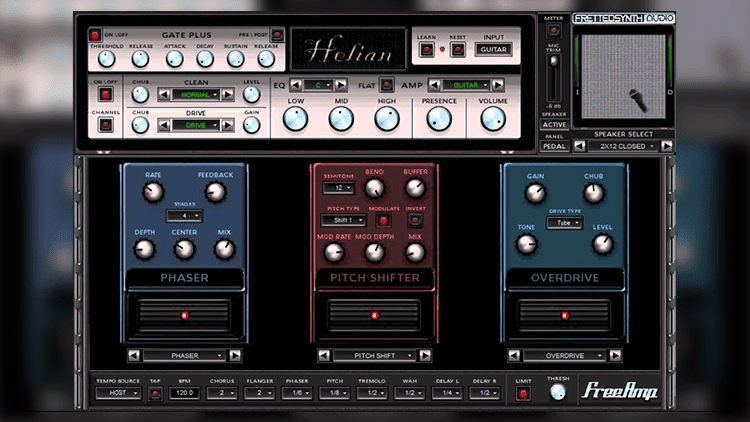The width and height of the screenshot is (750, 422).
Task: Click previous effect arrow under Phaser pedal
Action: pos(134,355)
